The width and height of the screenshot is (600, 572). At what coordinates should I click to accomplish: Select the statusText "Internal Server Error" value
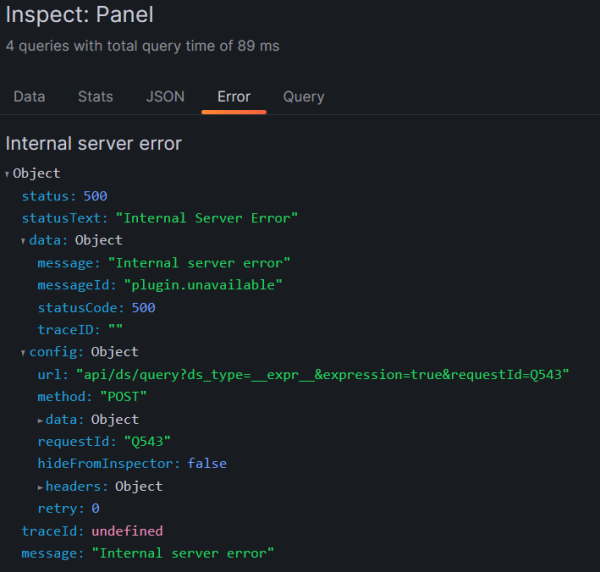[x=207, y=218]
